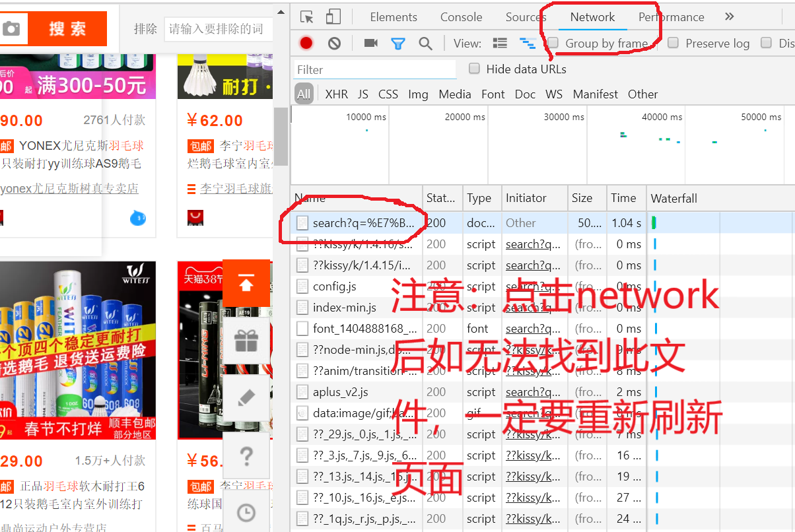Image resolution: width=795 pixels, height=532 pixels.
Task: Open 李宁羽毛球旗 shop link
Action: pos(236,189)
